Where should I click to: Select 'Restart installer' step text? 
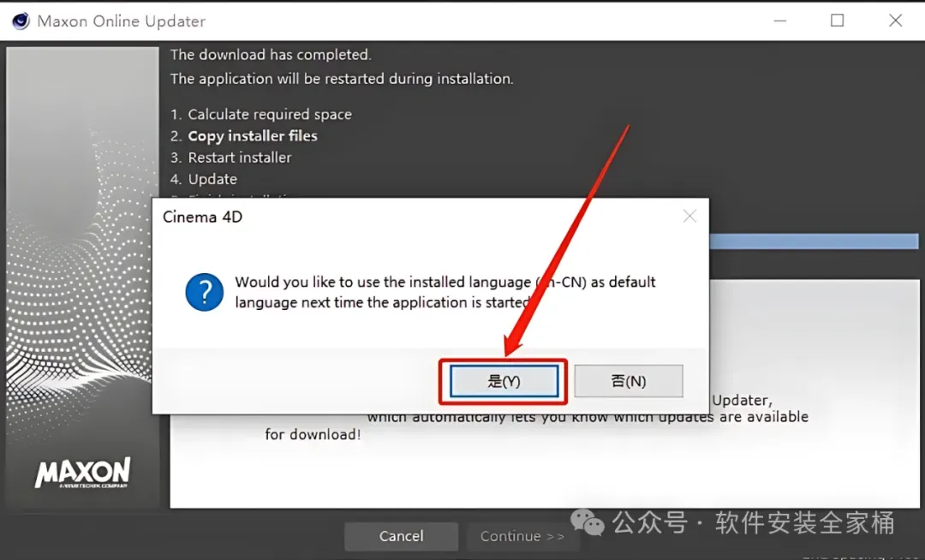click(x=240, y=158)
